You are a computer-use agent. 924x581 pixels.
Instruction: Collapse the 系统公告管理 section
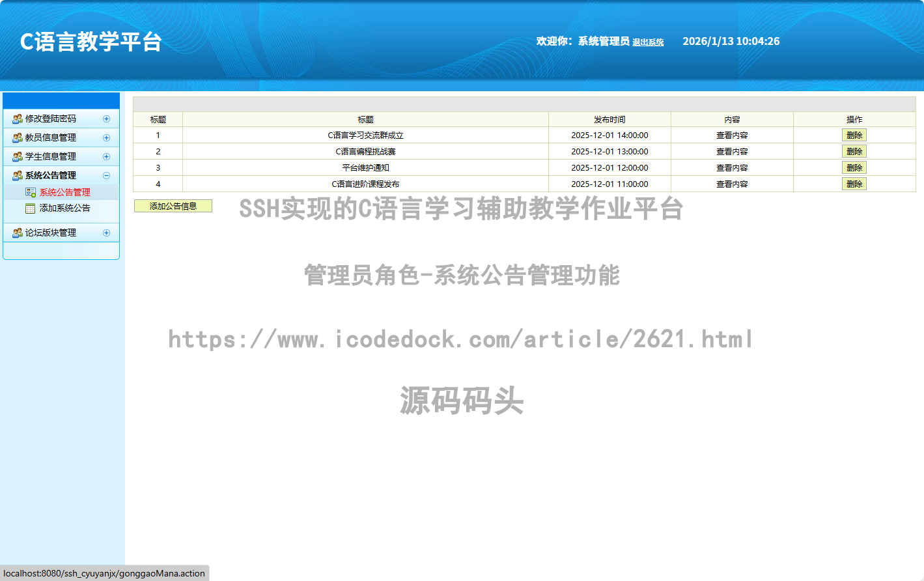106,175
